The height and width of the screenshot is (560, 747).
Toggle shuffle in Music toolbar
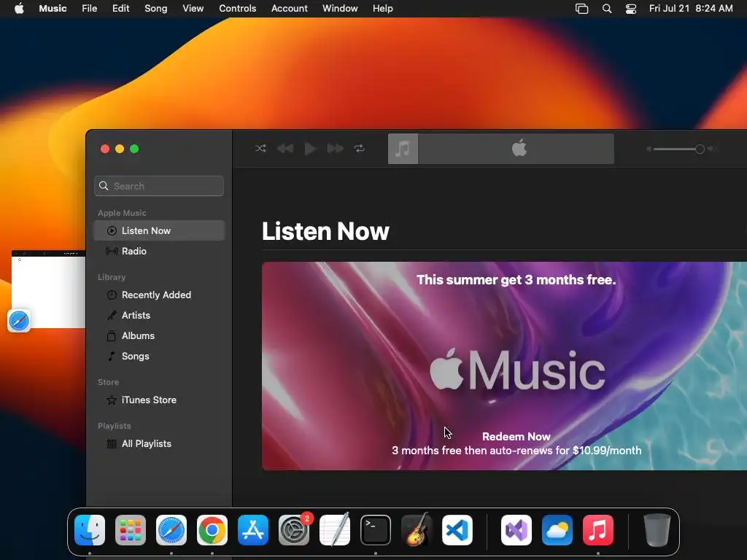tap(260, 149)
